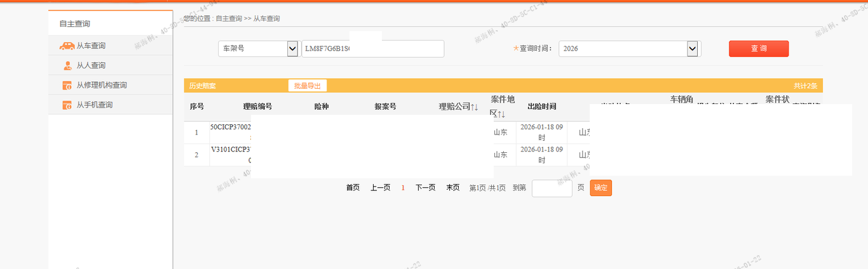Click the red 查询 button
Image resolution: width=868 pixels, height=269 pixels.
pos(758,49)
